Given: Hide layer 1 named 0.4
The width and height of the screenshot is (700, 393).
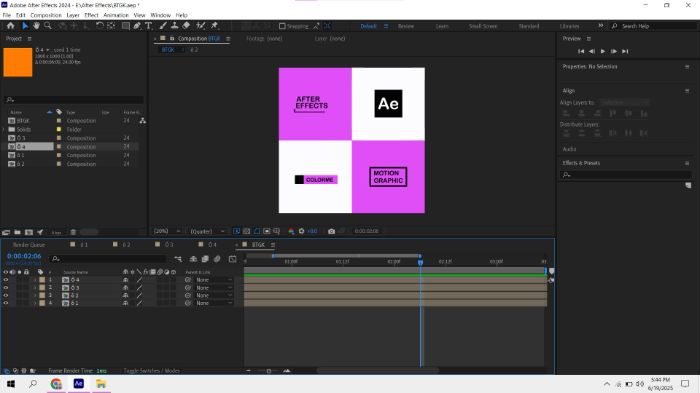Looking at the screenshot, I should pos(6,280).
